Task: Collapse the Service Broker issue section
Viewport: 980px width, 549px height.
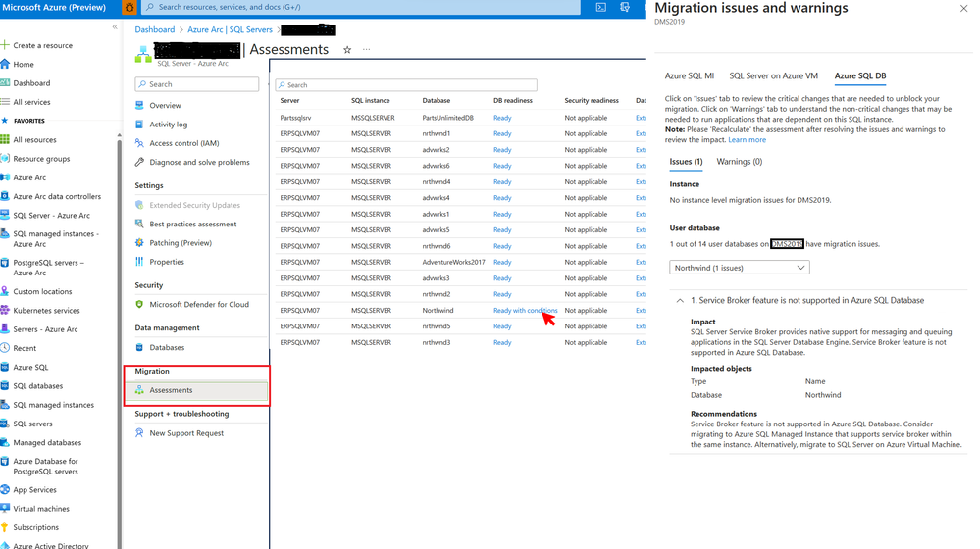Action: tap(680, 300)
